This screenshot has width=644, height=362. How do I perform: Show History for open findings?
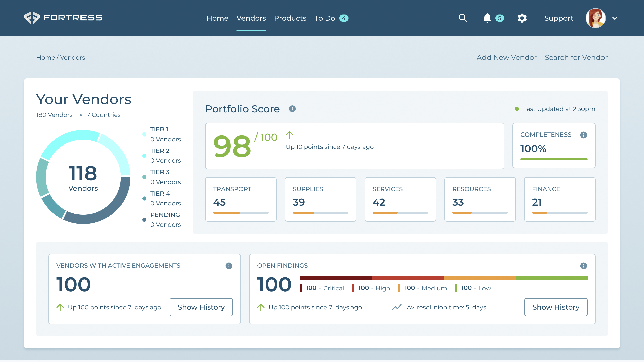pyautogui.click(x=556, y=307)
